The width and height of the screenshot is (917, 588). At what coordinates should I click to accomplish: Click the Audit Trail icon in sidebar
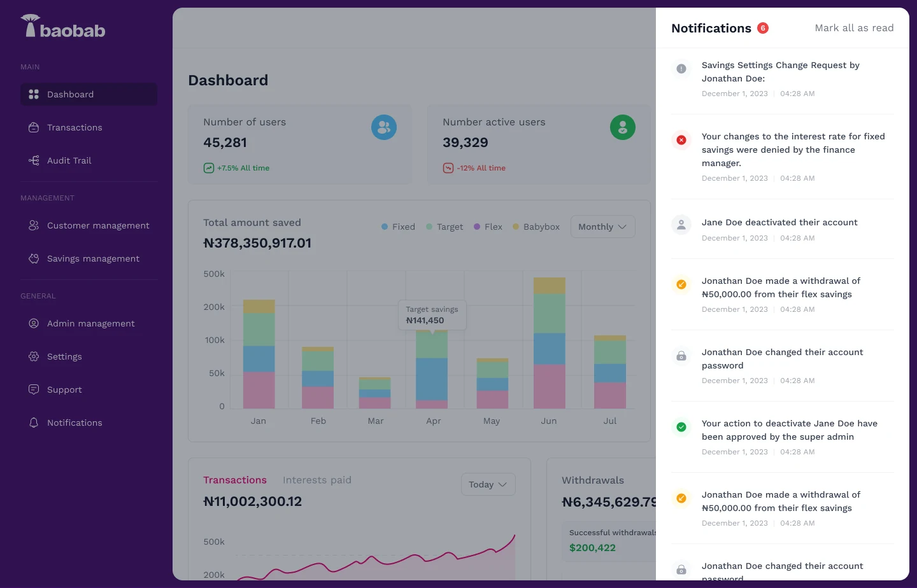pos(34,160)
